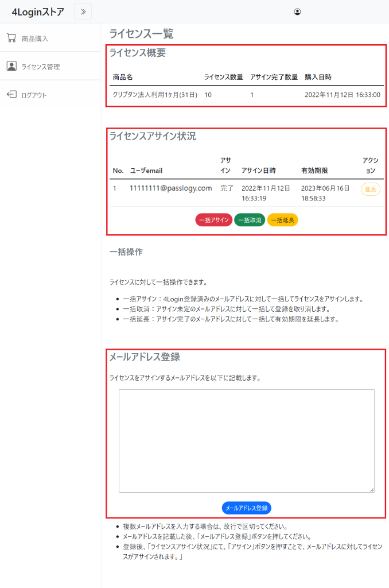Image resolution: width=389 pixels, height=588 pixels.
Task: Click the 一括操作 heading
Action: (x=126, y=252)
